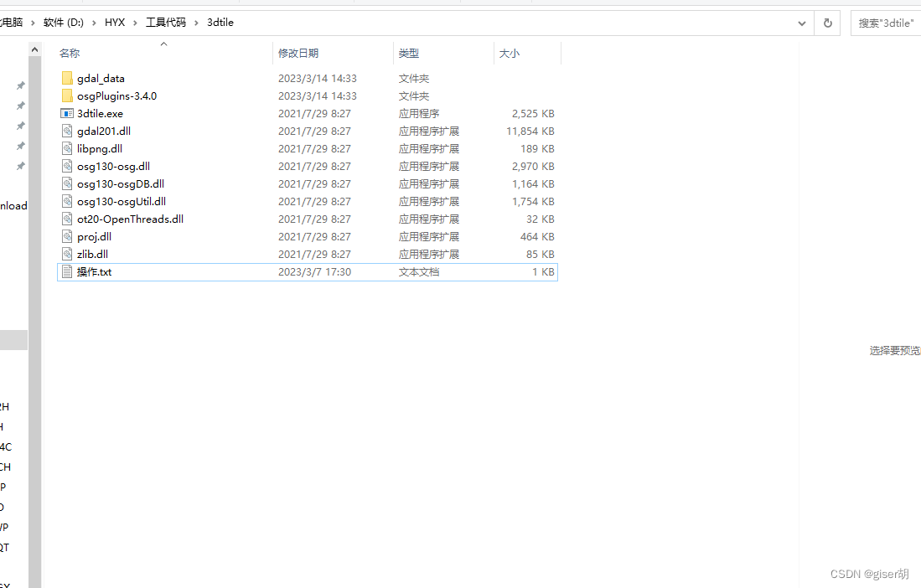The image size is (921, 588).
Task: Expand the chevron before 软件 (D:) in path
Action: 33,23
